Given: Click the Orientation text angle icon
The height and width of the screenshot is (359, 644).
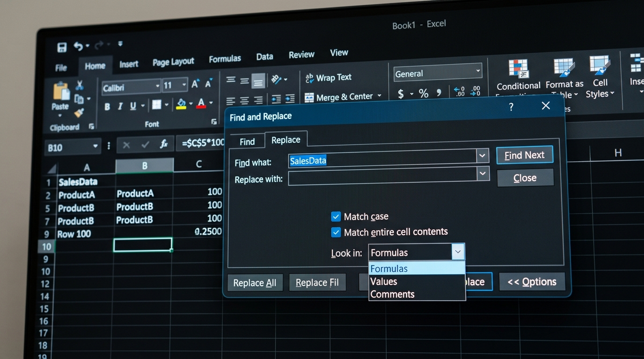Looking at the screenshot, I should [276, 79].
